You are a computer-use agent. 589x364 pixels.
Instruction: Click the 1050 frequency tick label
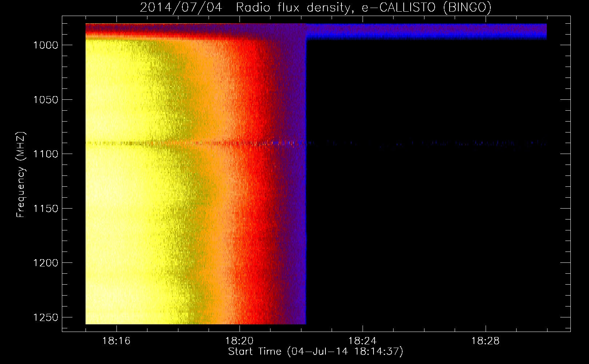[x=46, y=100]
